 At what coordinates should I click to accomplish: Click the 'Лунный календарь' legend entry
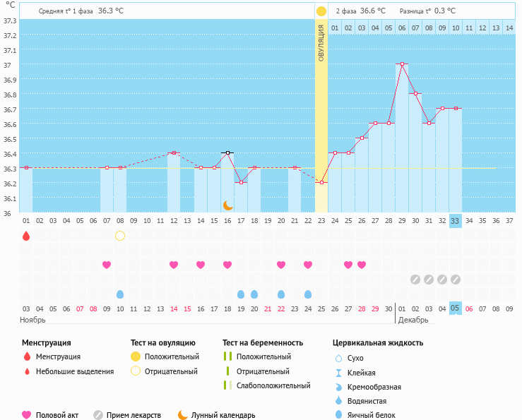pyautogui.click(x=217, y=415)
